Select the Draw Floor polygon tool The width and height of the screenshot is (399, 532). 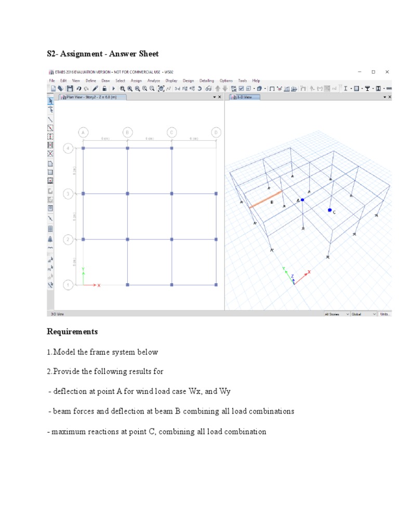50,164
